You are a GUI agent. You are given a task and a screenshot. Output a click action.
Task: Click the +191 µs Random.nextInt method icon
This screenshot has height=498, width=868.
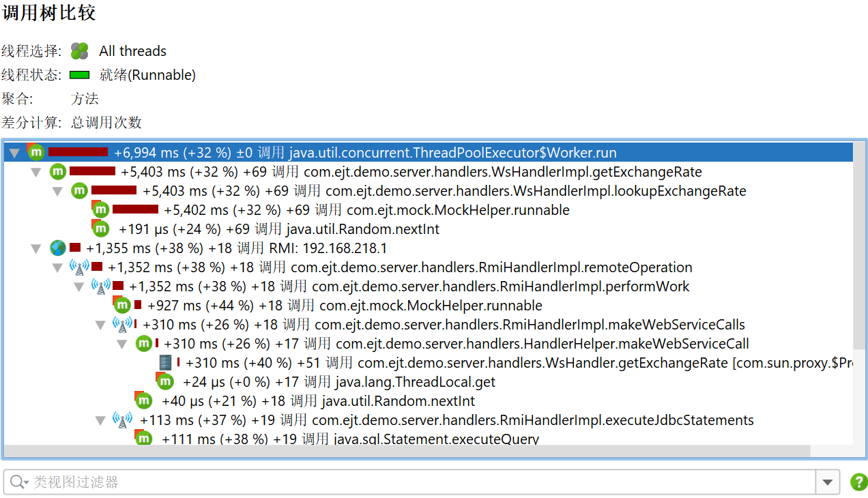tap(100, 229)
